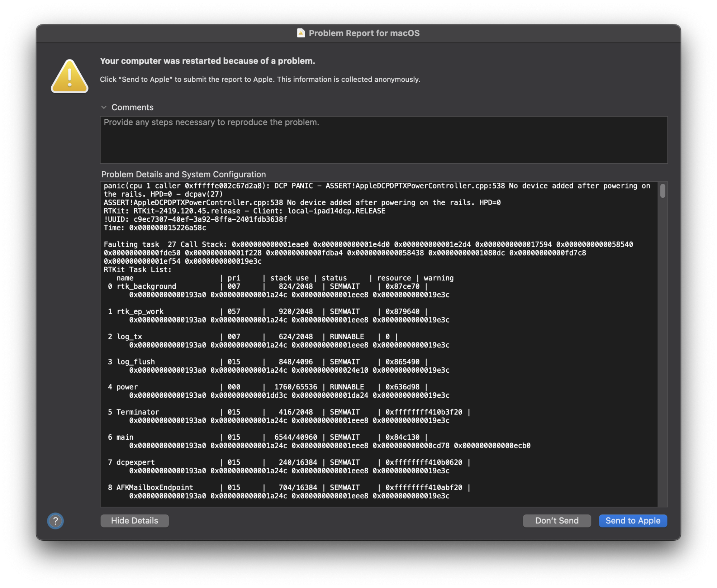Click the document icon in title bar

click(x=301, y=33)
